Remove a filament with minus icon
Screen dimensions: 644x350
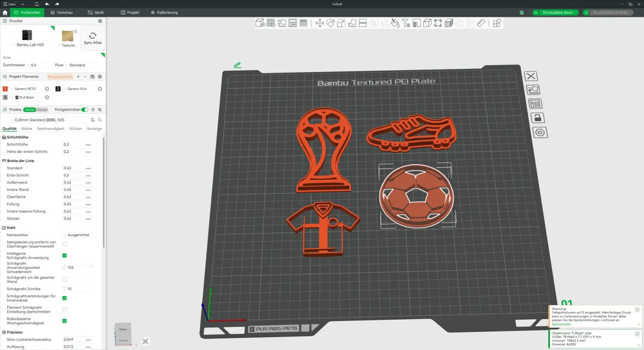coord(85,77)
